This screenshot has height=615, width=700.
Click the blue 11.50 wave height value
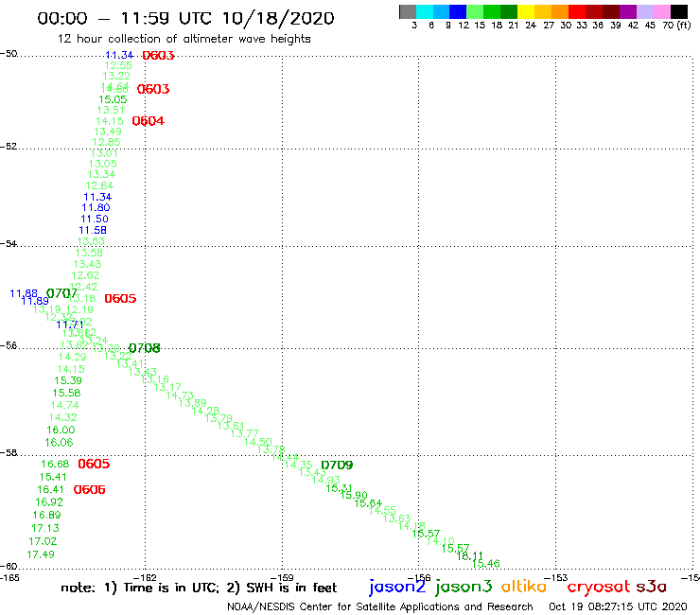(95, 219)
